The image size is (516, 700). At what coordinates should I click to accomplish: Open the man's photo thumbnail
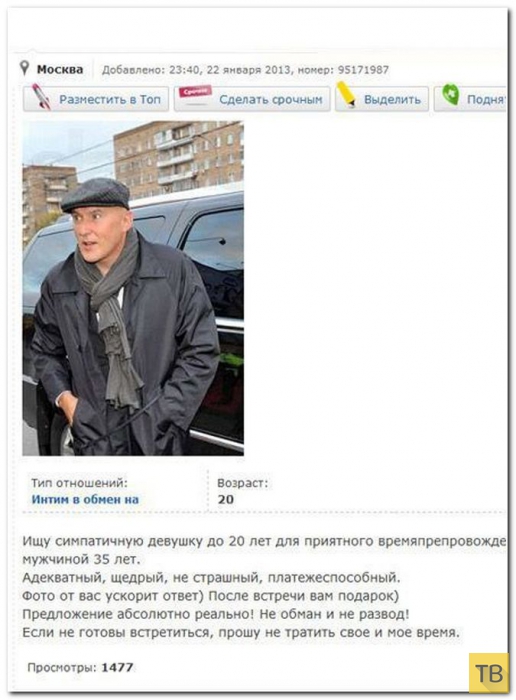coord(133,288)
